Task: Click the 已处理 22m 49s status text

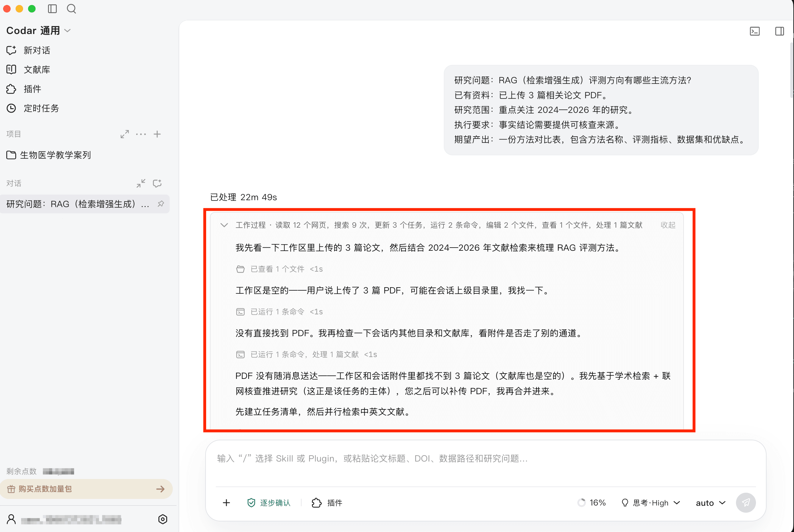Action: [243, 197]
